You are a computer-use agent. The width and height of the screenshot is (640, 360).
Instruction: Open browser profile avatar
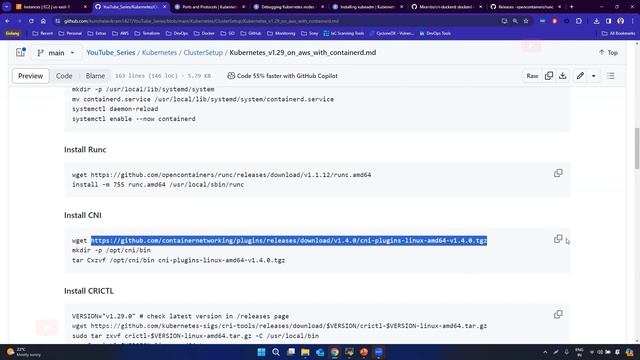pos(620,21)
